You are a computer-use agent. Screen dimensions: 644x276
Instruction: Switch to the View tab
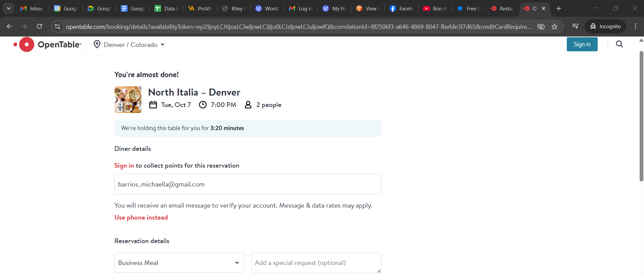pos(368,8)
